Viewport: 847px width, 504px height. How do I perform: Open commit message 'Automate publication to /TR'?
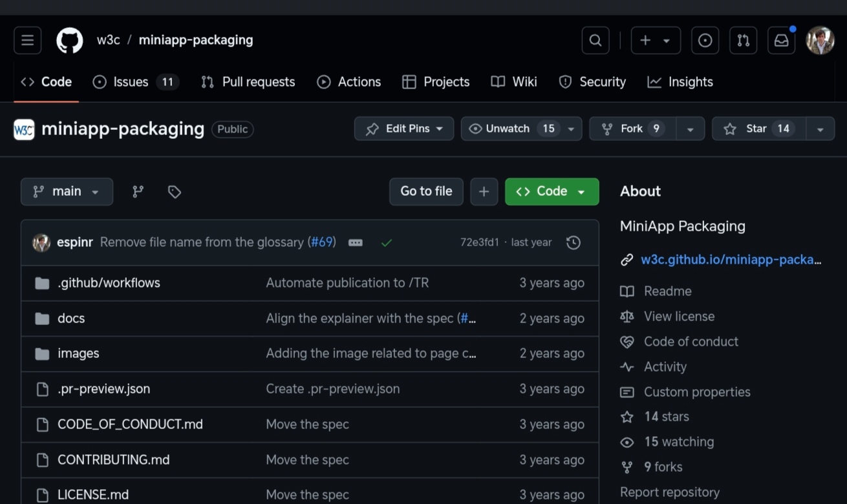(347, 283)
